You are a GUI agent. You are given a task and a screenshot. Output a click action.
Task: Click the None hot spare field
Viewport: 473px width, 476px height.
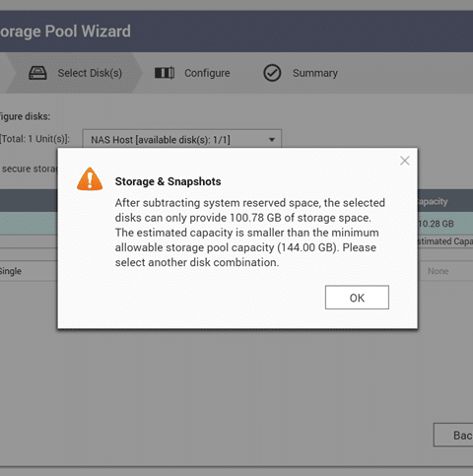[438, 271]
